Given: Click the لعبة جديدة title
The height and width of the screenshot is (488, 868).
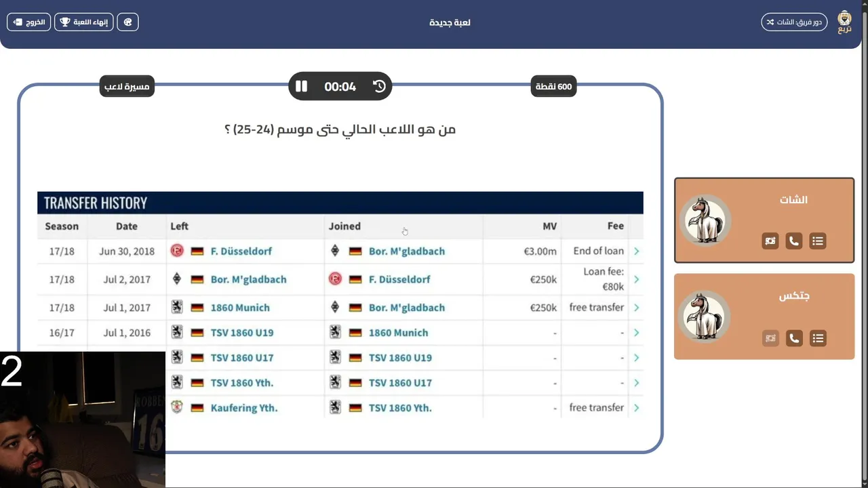Looking at the screenshot, I should pos(450,22).
